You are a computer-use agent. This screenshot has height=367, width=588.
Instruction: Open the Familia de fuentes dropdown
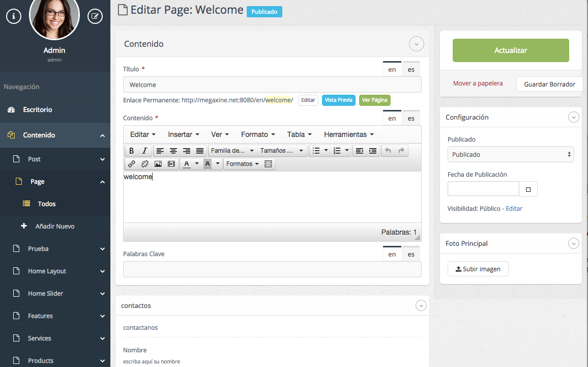[232, 151]
